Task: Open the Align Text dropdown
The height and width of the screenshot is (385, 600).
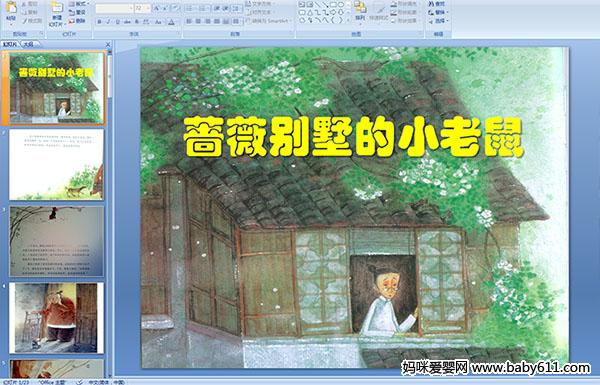Action: tap(260, 12)
